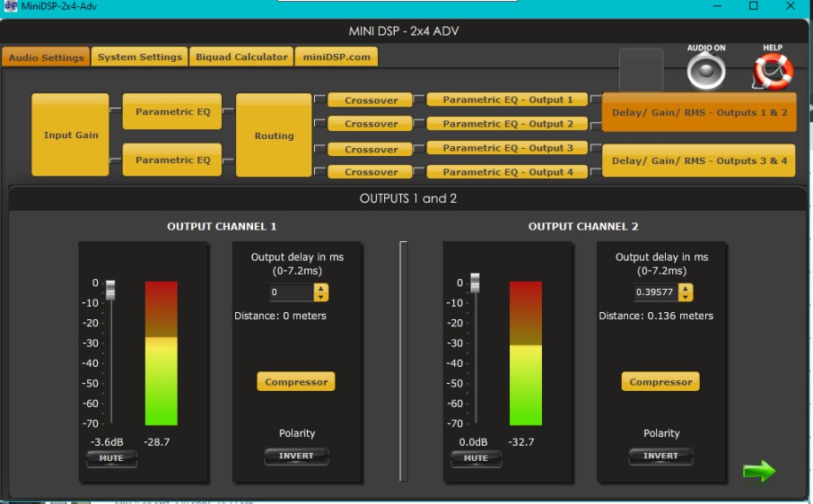Viewport: 813px width, 504px height.
Task: Click the blank square box beside Audio On
Action: click(642, 69)
